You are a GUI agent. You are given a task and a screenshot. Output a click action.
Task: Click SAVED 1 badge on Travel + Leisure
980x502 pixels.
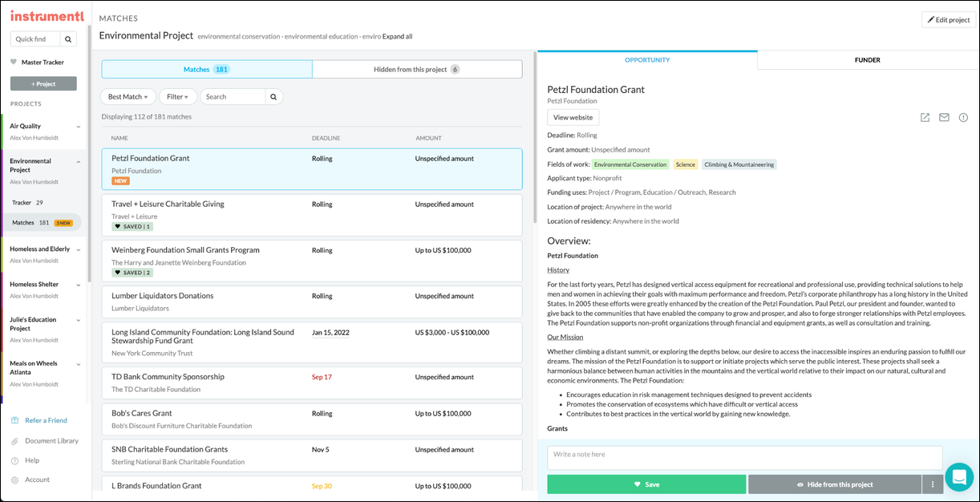(x=132, y=227)
